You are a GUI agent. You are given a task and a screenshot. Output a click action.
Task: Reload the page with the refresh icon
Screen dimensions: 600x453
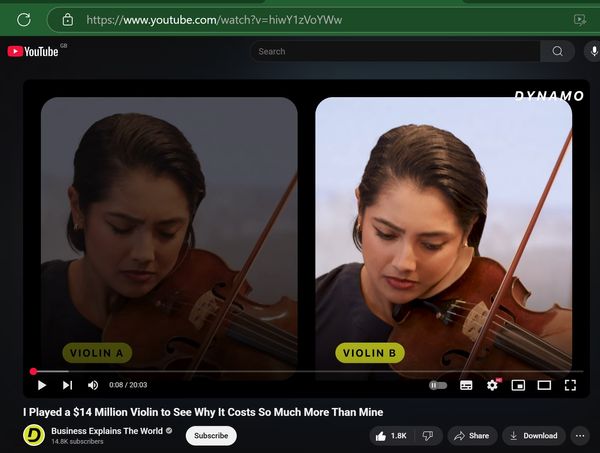(x=24, y=20)
